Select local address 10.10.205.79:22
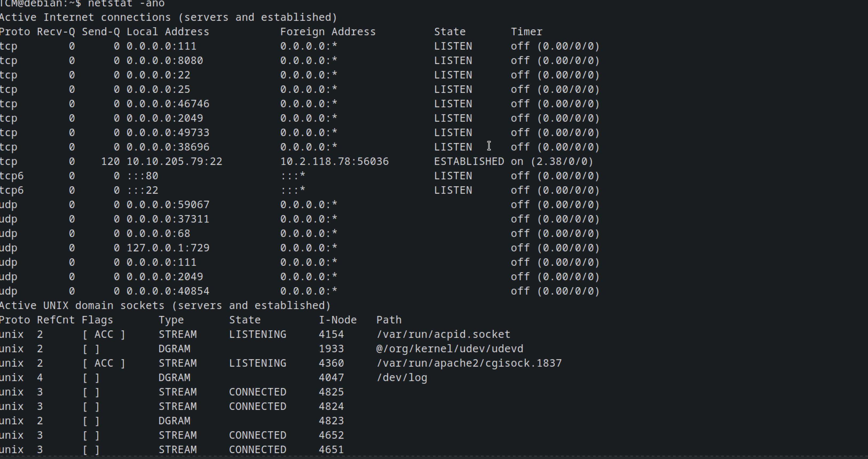The width and height of the screenshot is (868, 459). (x=175, y=161)
